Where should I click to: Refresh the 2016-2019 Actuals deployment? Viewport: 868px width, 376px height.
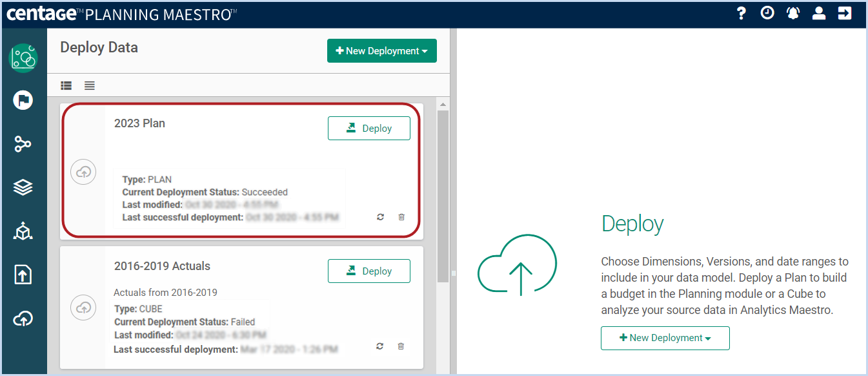click(380, 346)
